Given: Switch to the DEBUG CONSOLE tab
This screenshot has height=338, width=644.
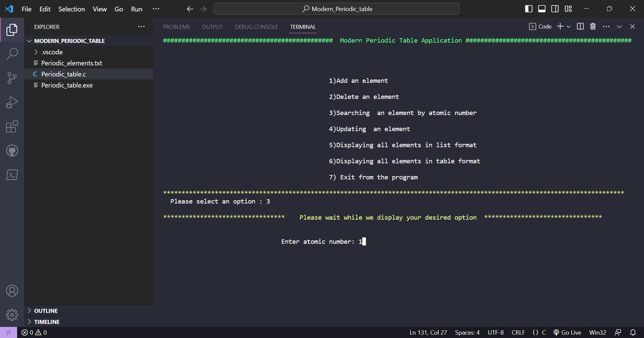Looking at the screenshot, I should 256,27.
